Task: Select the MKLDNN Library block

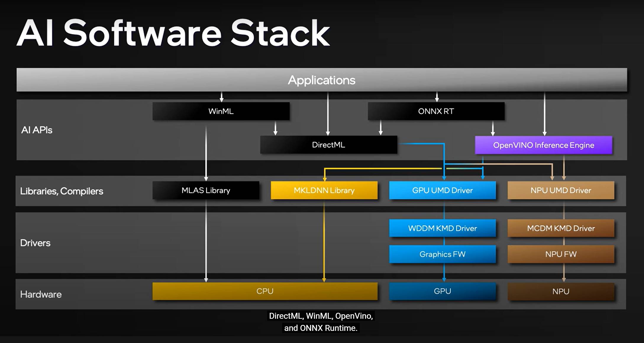Action: coord(324,190)
